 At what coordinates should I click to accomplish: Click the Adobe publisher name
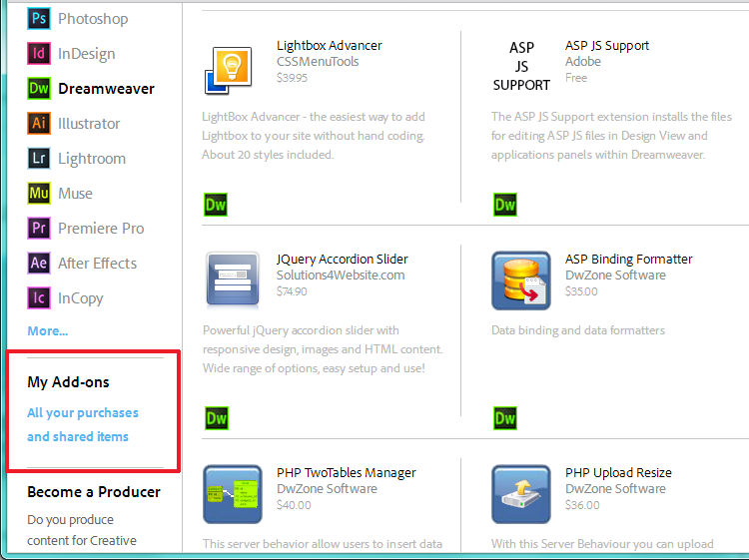click(x=583, y=62)
